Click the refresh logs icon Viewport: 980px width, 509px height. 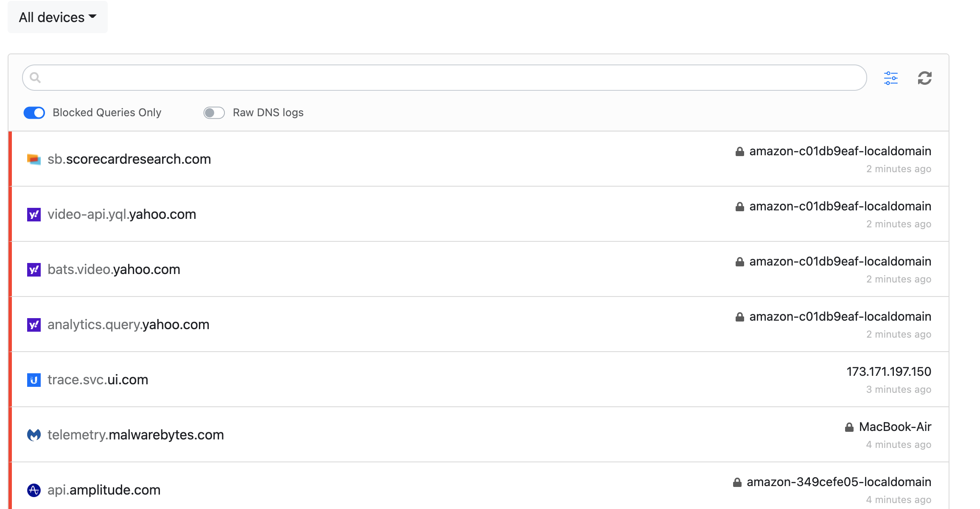pyautogui.click(x=924, y=78)
